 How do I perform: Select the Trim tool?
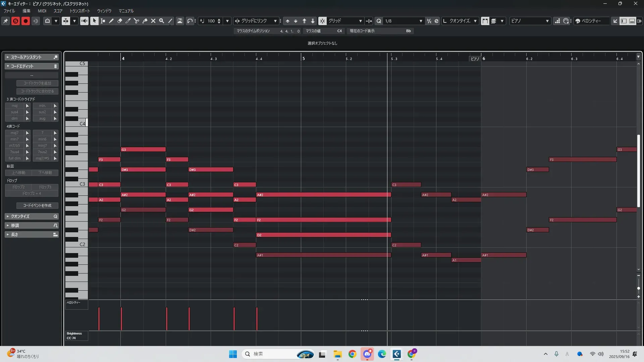tap(128, 21)
